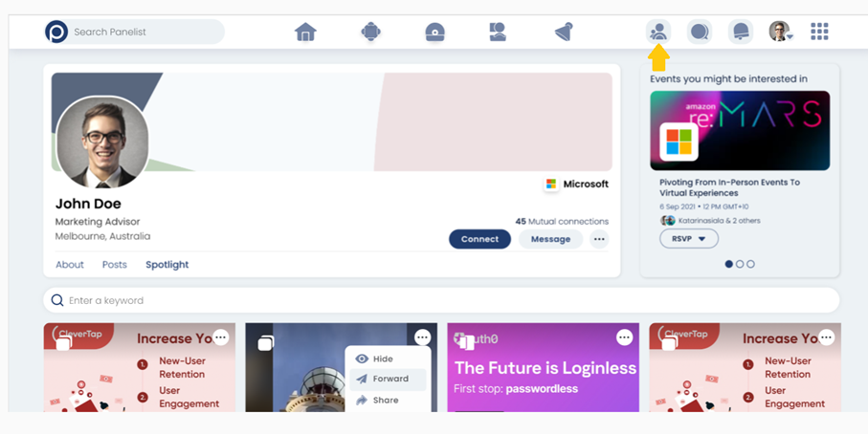The width and height of the screenshot is (868, 434).
Task: Click the megaphone icon in navbar
Action: coord(564,33)
